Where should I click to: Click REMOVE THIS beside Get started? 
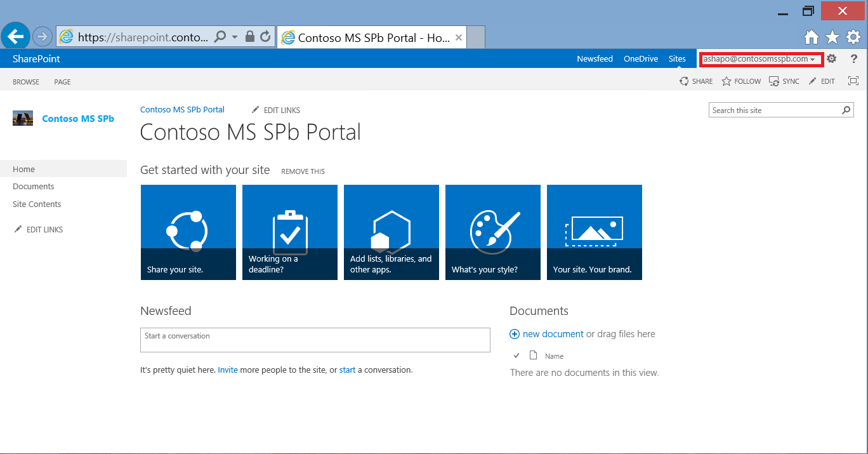click(303, 171)
